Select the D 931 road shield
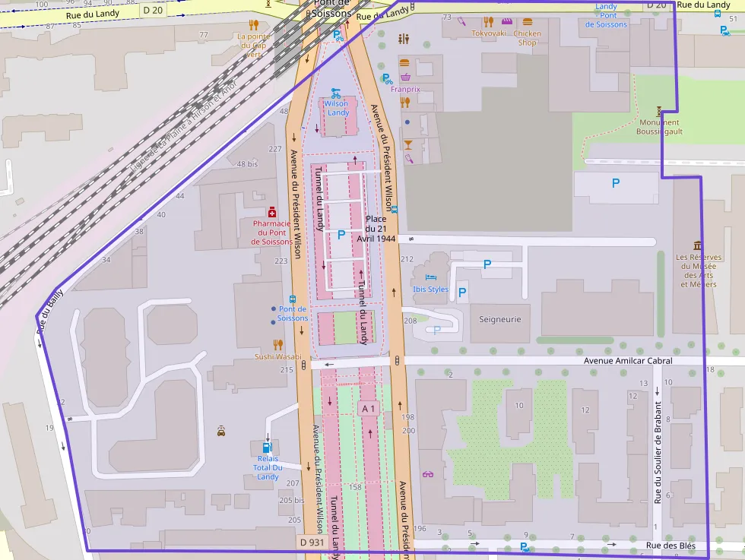The width and height of the screenshot is (745, 560). [312, 543]
